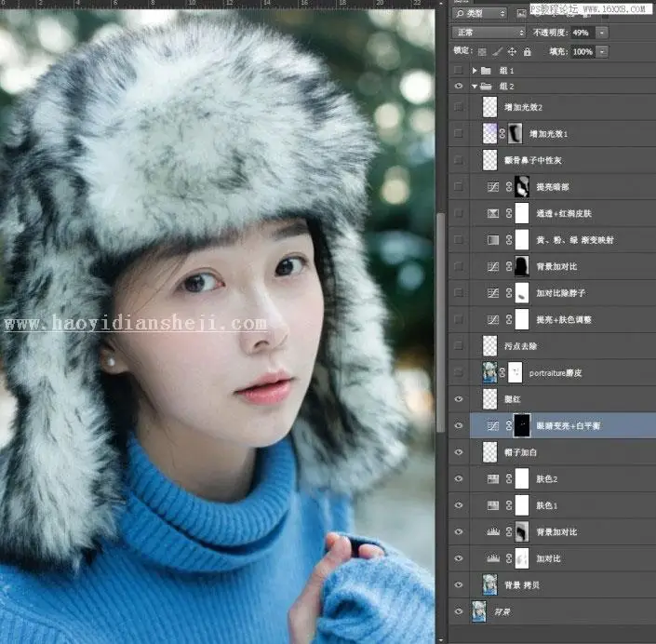The image size is (656, 644).
Task: Click the lock image pixels brush icon
Action: (497, 52)
